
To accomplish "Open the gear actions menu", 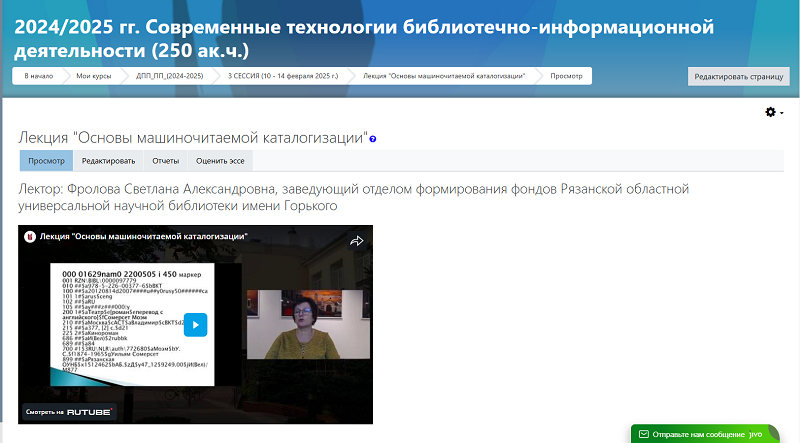I will click(x=773, y=112).
